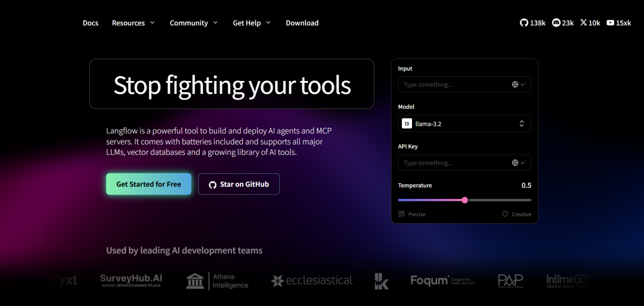Open the YouTube 15k channel link

coord(618,23)
